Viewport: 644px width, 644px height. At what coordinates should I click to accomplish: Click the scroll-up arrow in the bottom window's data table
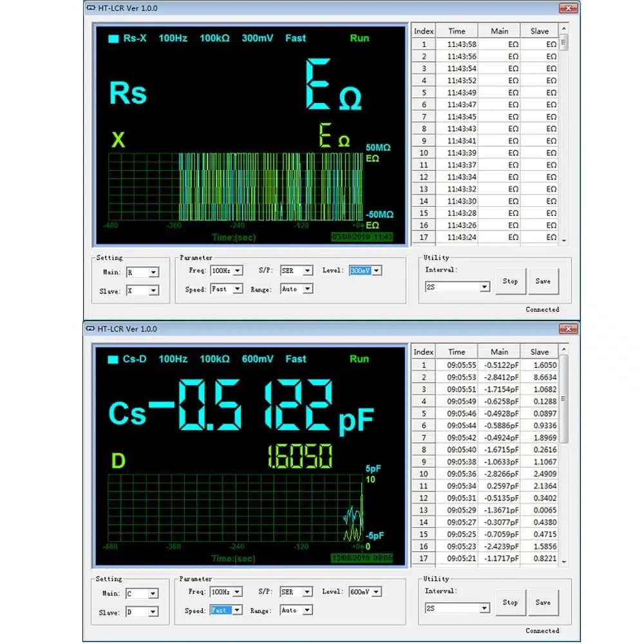[564, 351]
